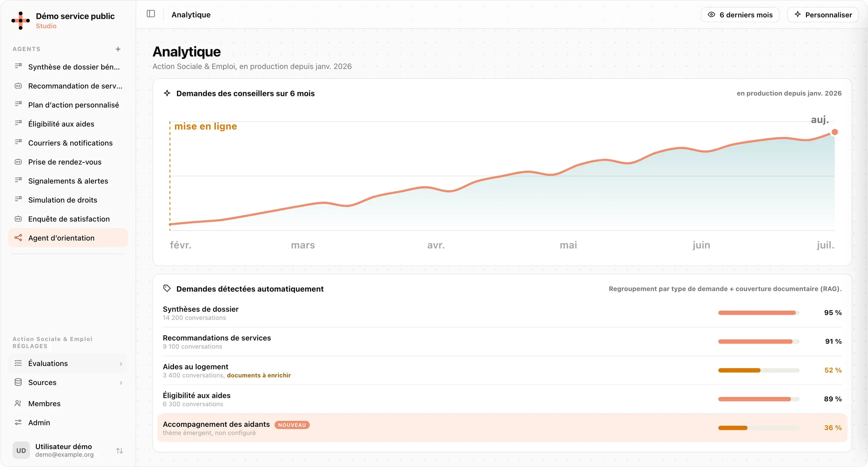Click the auj. endpoint dot on chart
This screenshot has width=868, height=467.
(835, 132)
